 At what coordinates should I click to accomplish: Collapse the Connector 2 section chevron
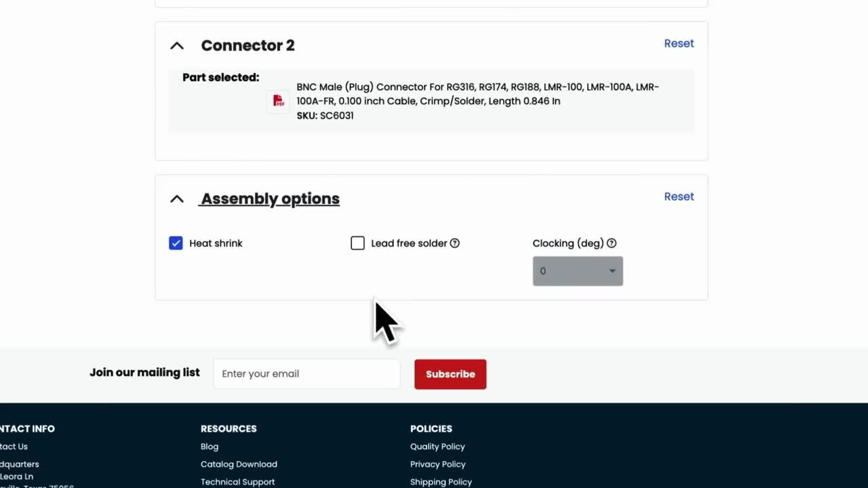tap(177, 46)
